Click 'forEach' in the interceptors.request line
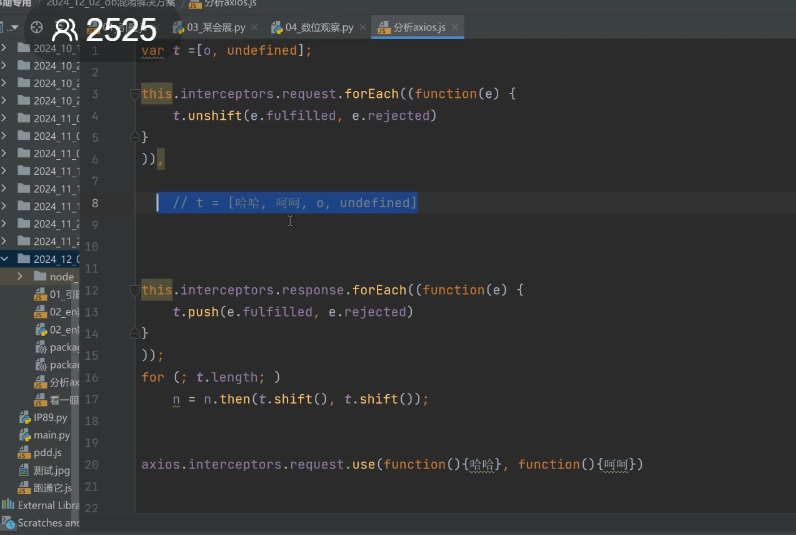 point(372,94)
